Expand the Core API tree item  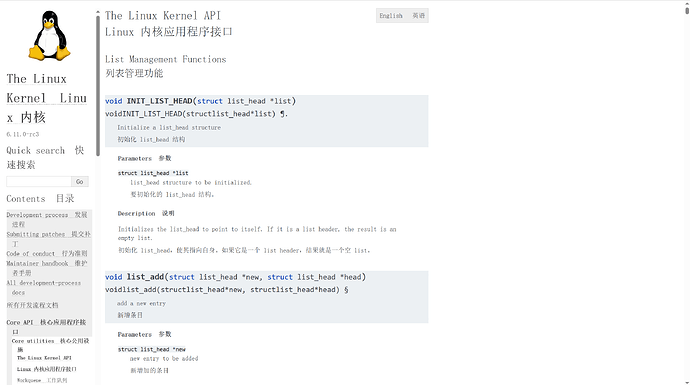pyautogui.click(x=46, y=326)
